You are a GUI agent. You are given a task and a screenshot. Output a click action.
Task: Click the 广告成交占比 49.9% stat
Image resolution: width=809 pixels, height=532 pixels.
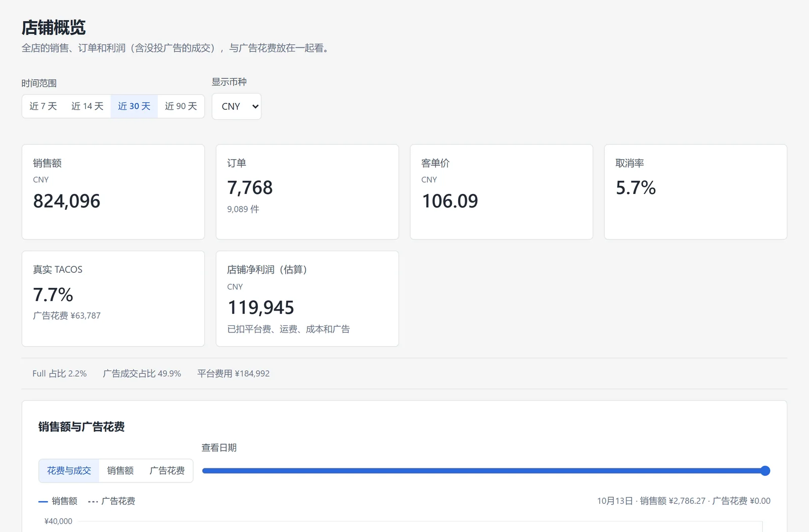142,374
